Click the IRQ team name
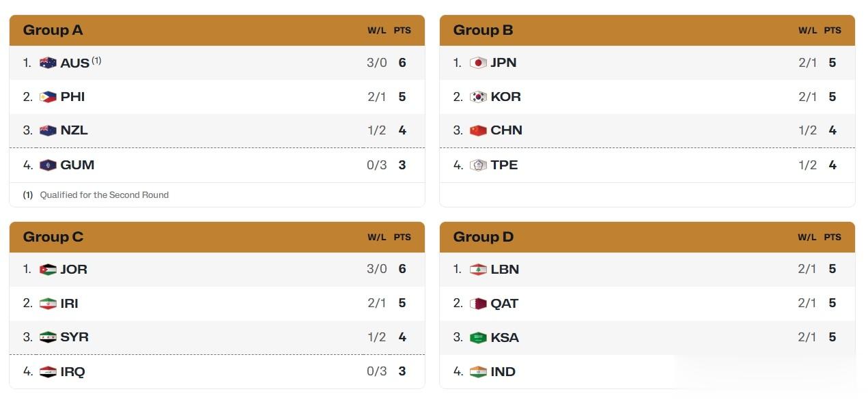The image size is (868, 400). 72,372
